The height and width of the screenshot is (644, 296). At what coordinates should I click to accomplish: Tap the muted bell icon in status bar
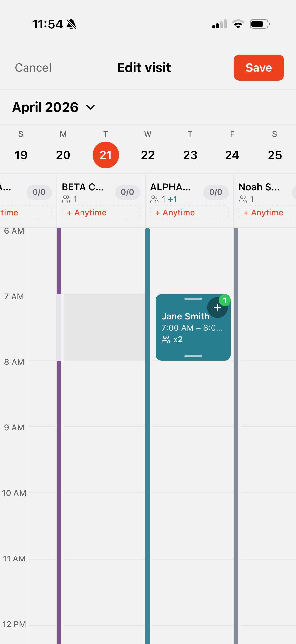[x=71, y=24]
